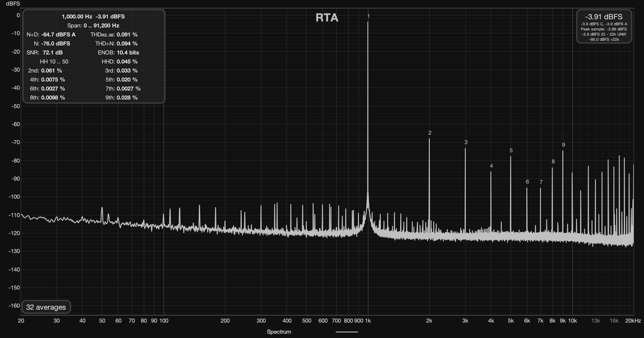Click "Span: 0 .. 91,200 Hz" to change span
Viewport: 644px width, 338px height.
[93, 25]
